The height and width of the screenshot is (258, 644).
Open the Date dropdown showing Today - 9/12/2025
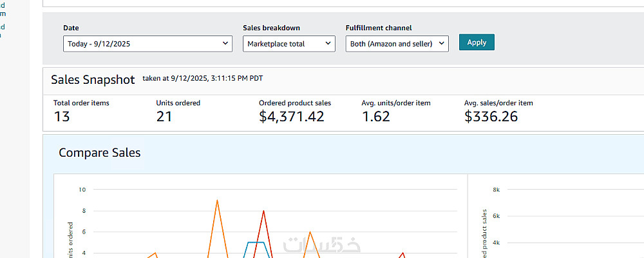tap(147, 44)
